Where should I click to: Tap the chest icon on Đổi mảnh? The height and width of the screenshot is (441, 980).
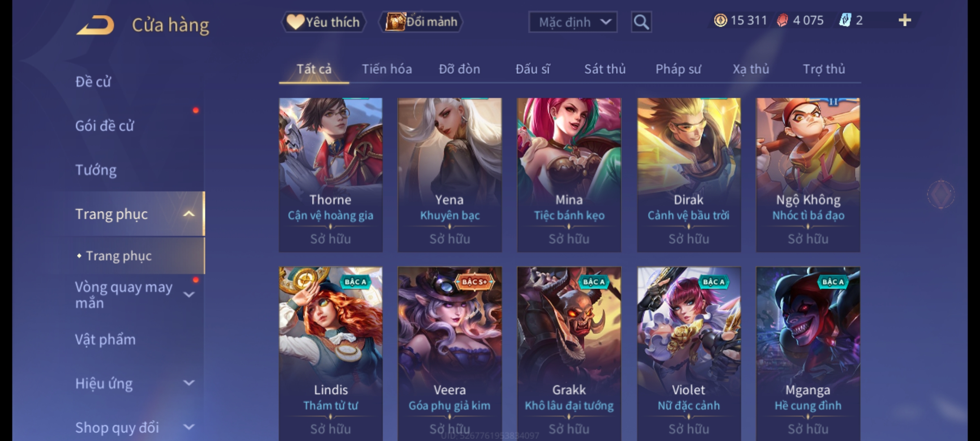coord(395,22)
